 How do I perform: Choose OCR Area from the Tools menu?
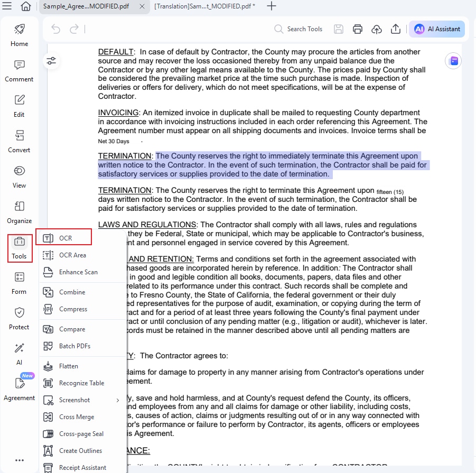coord(82,255)
